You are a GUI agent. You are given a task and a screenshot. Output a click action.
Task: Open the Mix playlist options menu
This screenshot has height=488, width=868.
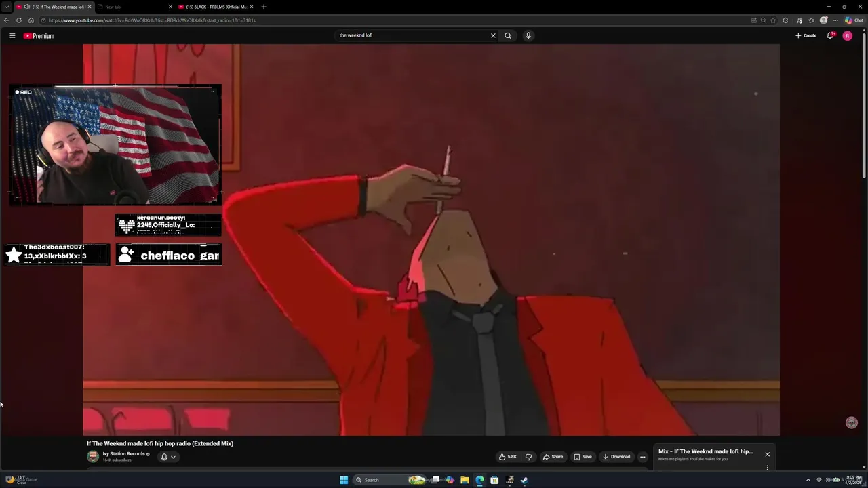[767, 467]
